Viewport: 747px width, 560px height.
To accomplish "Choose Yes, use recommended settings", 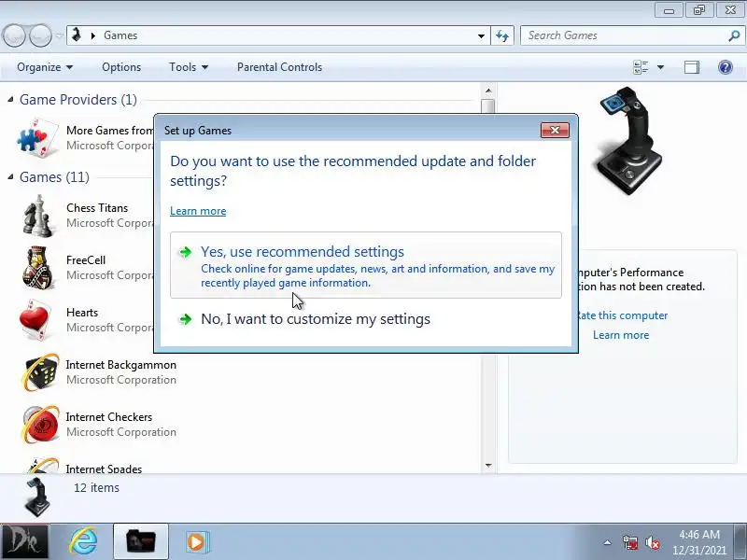I will (366, 265).
